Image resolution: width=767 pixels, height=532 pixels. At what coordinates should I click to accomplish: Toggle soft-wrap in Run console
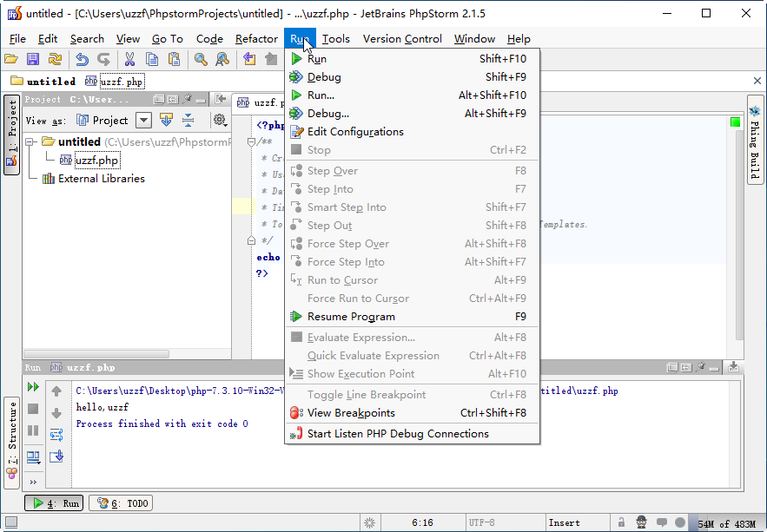click(56, 435)
